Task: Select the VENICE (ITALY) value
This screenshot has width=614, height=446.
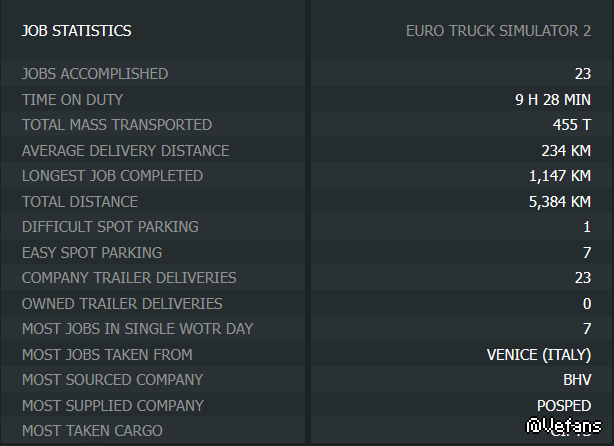Action: pyautogui.click(x=539, y=355)
